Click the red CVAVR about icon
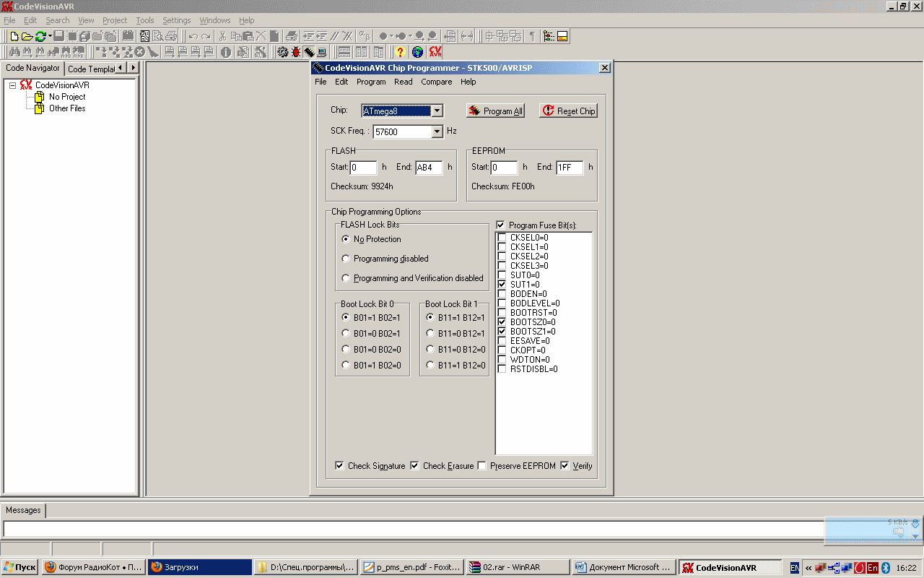Screen dimensions: 924x578 coord(435,52)
